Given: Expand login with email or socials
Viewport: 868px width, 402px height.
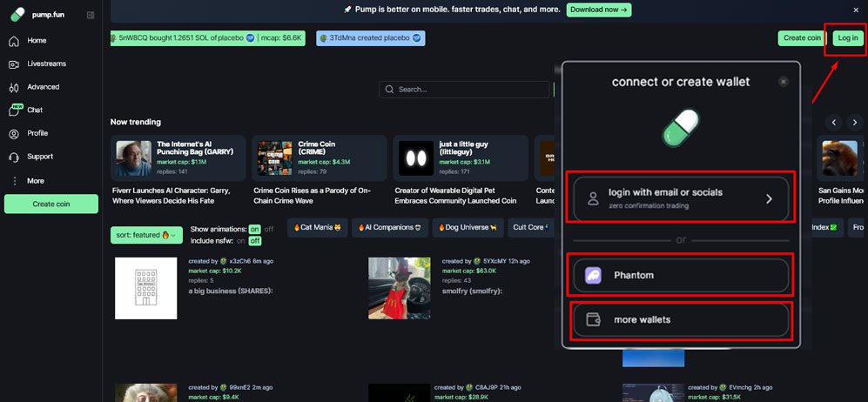Looking at the screenshot, I should pos(680,198).
